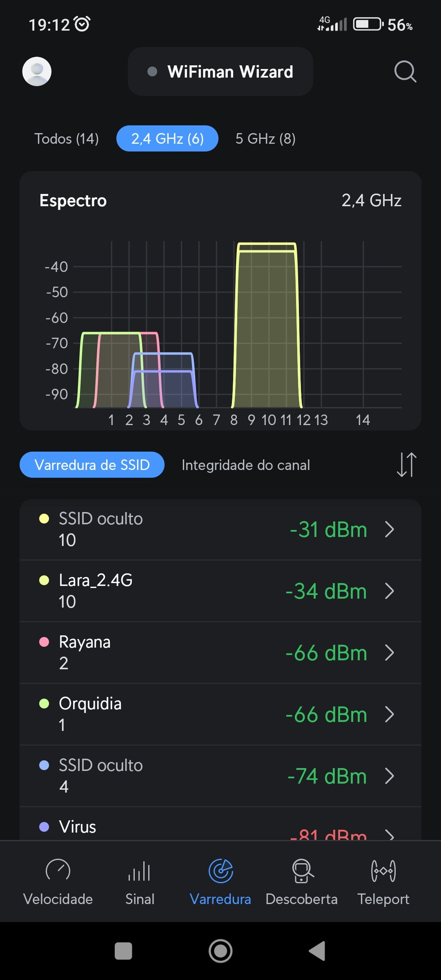Open the Orquidia network details chevron
This screenshot has height=980, width=441.
pyautogui.click(x=390, y=715)
